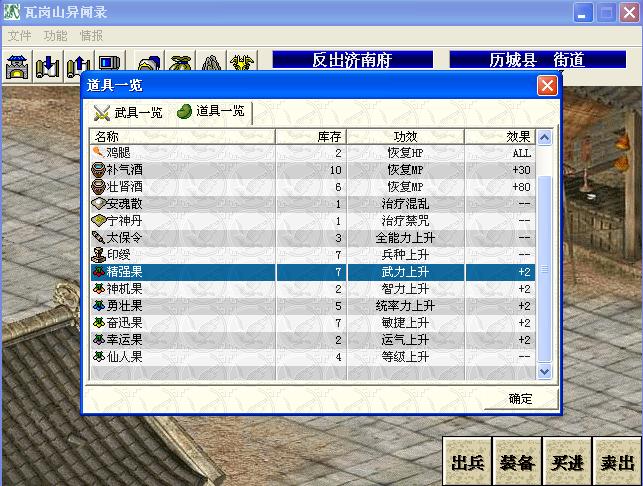Select the 安魂散 item name
The image size is (643, 486).
125,204
